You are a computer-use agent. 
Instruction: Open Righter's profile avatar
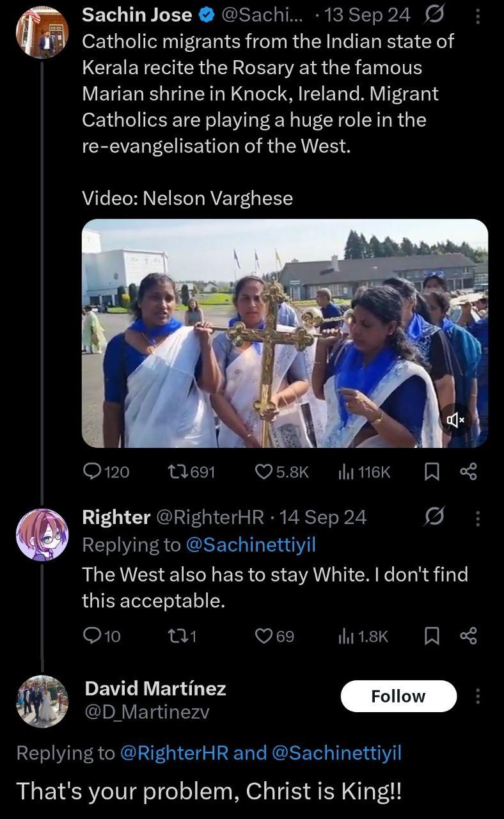tap(42, 534)
